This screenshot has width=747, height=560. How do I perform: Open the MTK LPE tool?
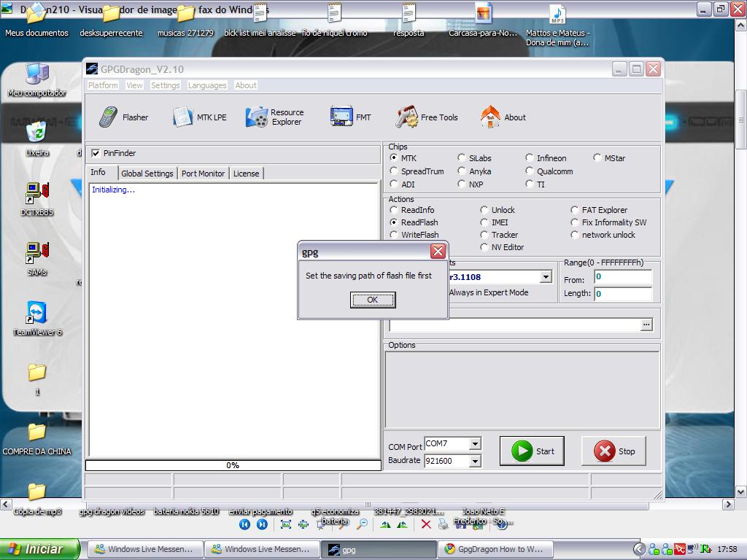click(200, 117)
